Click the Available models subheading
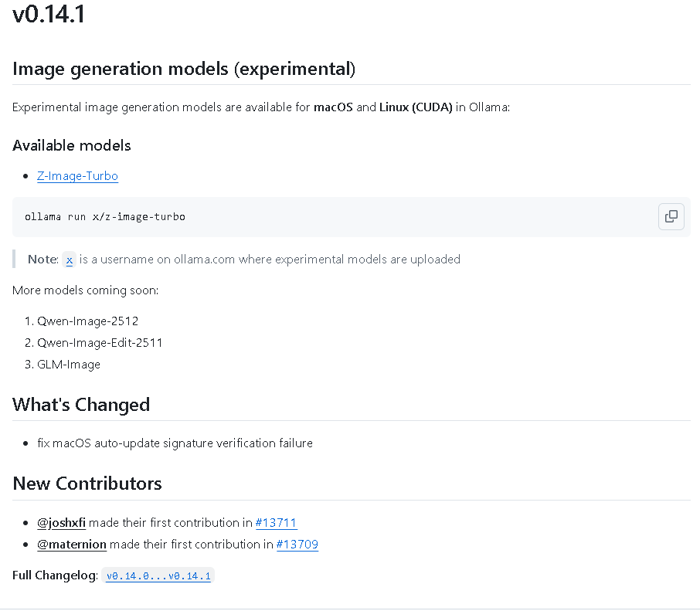 tap(71, 145)
